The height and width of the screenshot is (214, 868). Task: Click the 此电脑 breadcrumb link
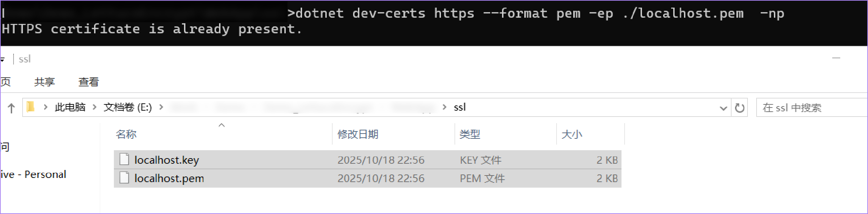(70, 107)
